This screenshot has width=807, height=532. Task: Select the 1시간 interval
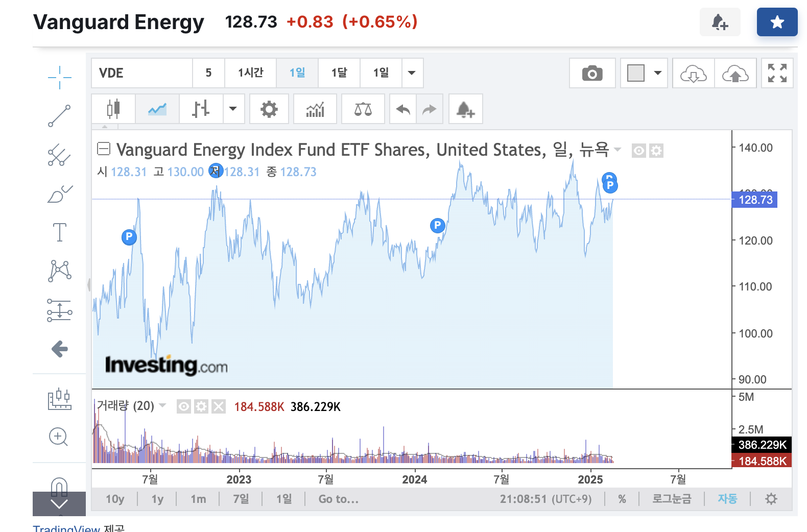tap(251, 73)
